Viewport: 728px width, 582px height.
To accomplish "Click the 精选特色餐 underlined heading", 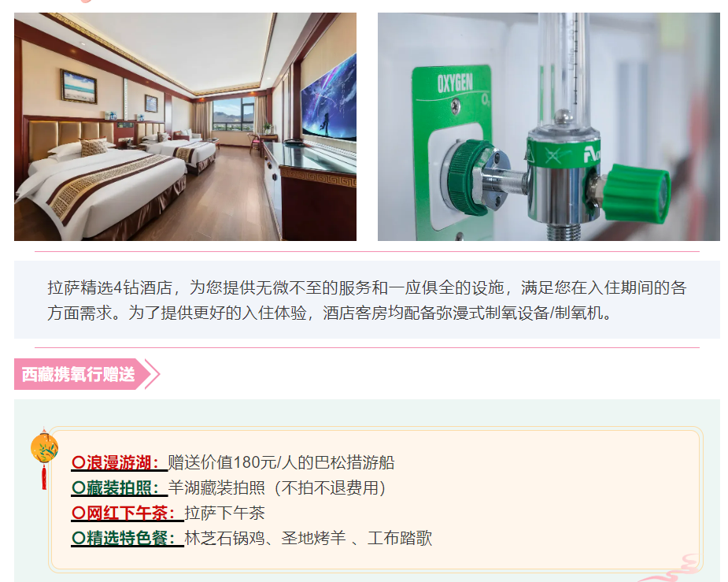I will click(x=127, y=538).
